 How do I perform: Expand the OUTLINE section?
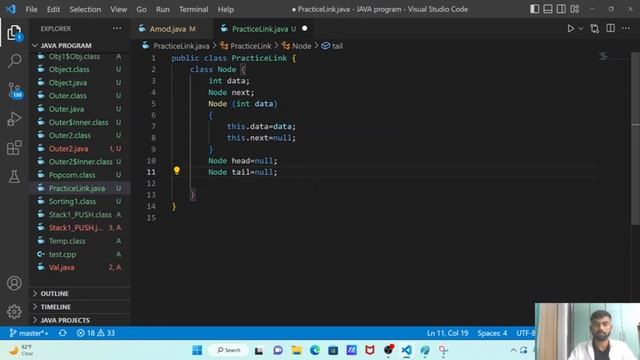(x=80, y=293)
